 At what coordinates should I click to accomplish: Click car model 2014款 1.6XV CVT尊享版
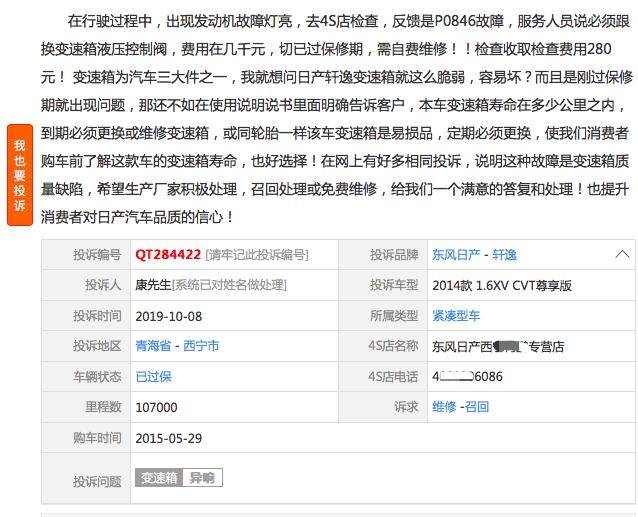[x=502, y=286]
